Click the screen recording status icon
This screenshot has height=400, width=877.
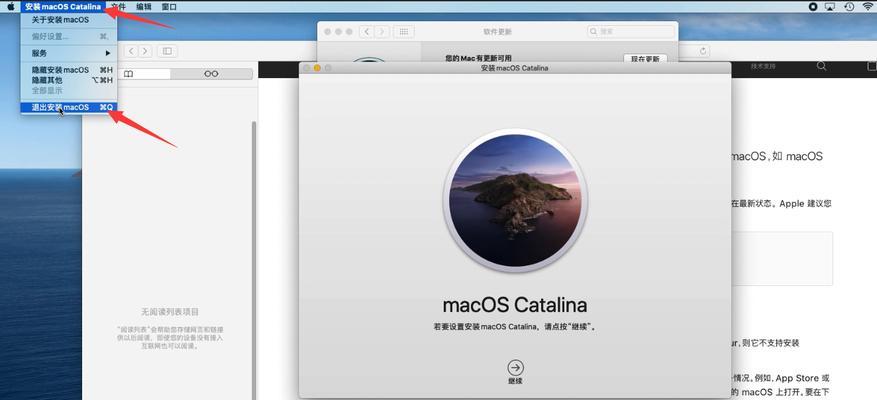pos(813,7)
